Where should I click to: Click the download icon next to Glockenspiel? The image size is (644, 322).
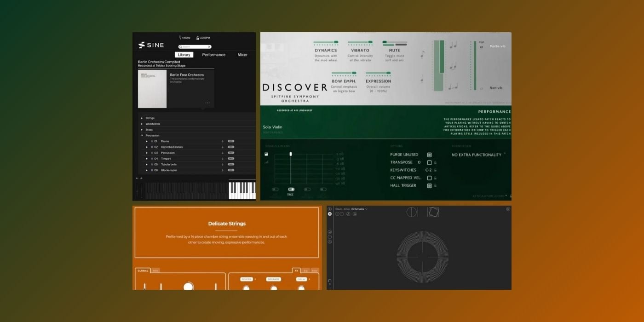[223, 170]
